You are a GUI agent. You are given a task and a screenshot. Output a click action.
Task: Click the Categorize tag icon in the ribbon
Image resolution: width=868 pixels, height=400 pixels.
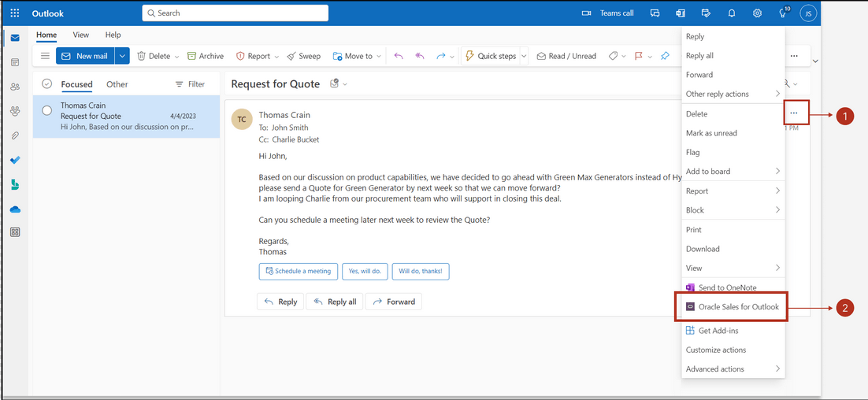pos(613,56)
